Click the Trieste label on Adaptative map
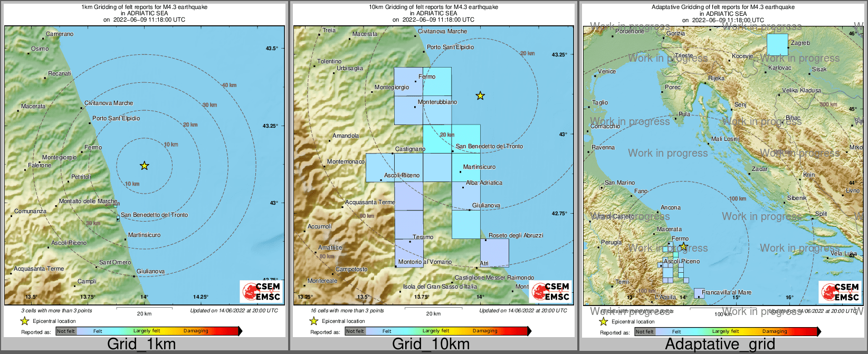The width and height of the screenshot is (868, 354). click(x=684, y=55)
